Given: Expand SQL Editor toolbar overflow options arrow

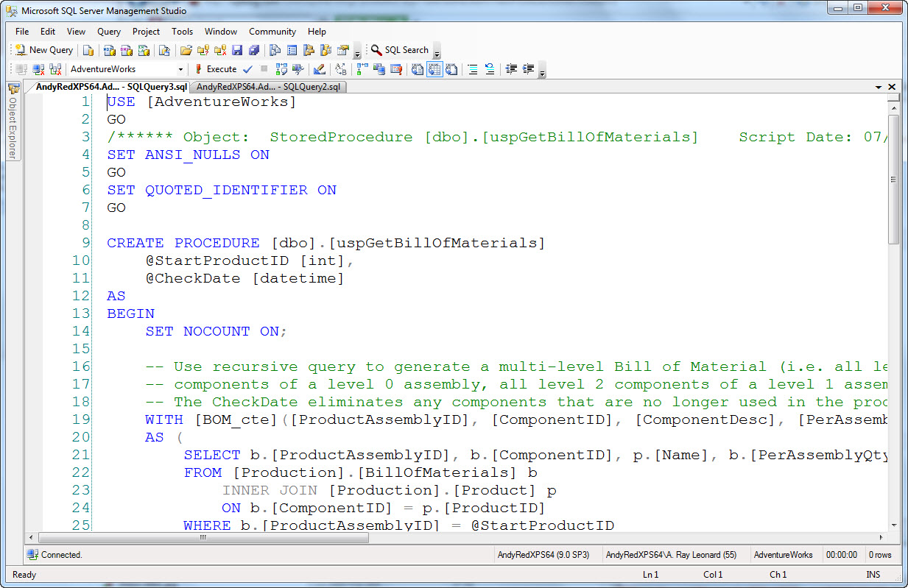Looking at the screenshot, I should 542,71.
